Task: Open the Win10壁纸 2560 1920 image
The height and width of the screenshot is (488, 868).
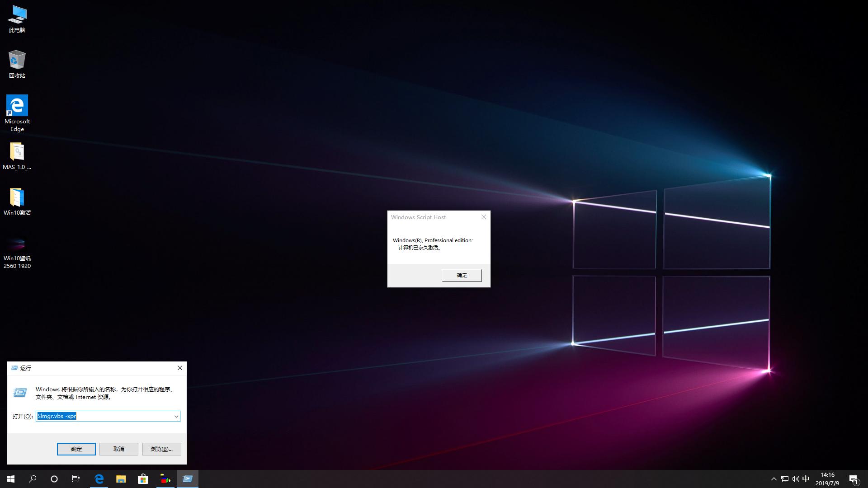Action: click(17, 244)
